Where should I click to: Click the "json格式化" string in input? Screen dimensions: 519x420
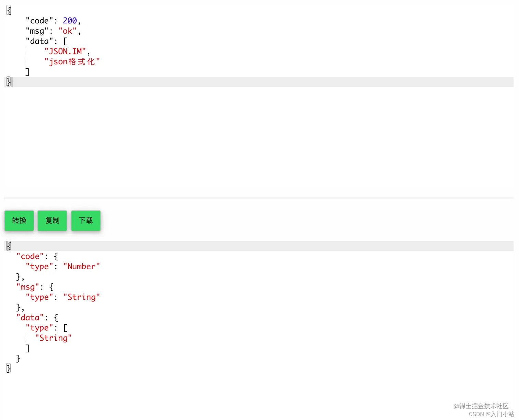click(x=72, y=62)
